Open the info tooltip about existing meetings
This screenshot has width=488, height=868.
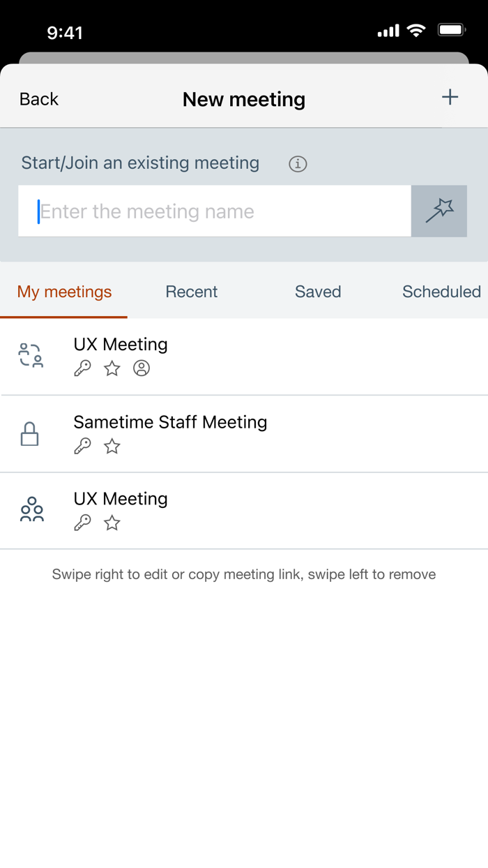pos(298,164)
